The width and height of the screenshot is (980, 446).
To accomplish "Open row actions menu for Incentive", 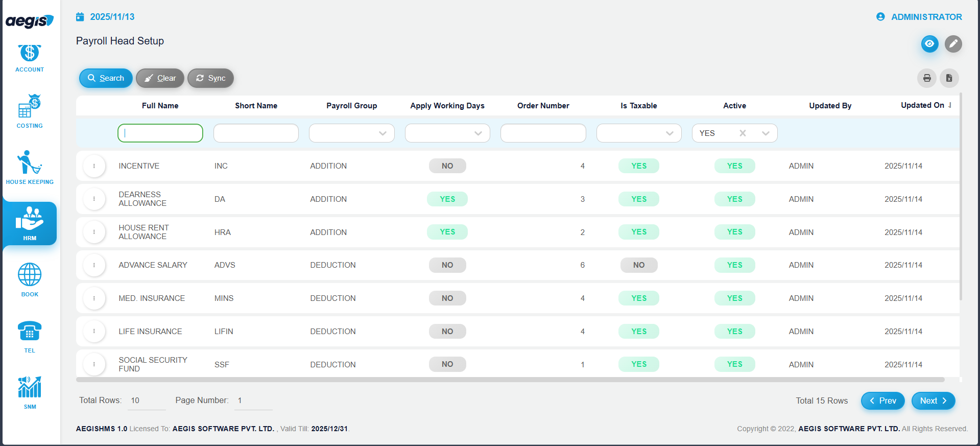I will click(x=94, y=166).
